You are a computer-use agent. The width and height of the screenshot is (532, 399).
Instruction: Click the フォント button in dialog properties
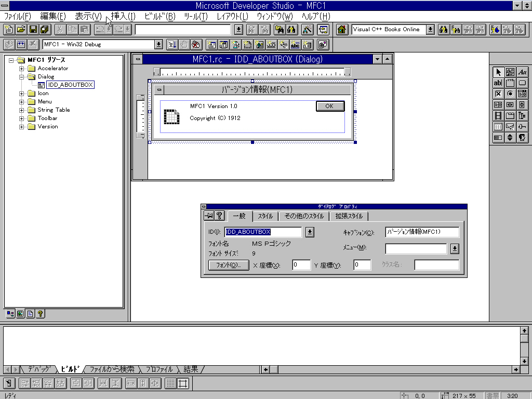point(229,265)
